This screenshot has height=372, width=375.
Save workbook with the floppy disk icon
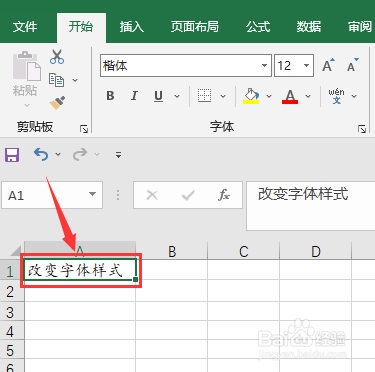[12, 155]
